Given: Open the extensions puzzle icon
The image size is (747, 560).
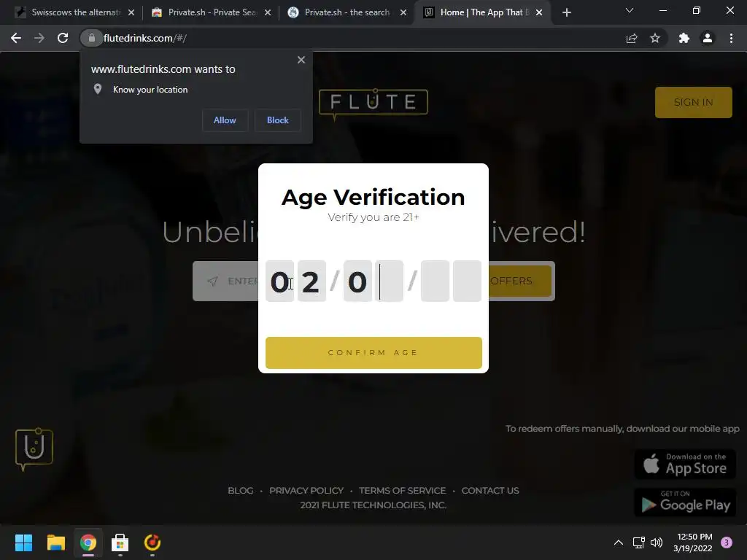Looking at the screenshot, I should [x=684, y=38].
